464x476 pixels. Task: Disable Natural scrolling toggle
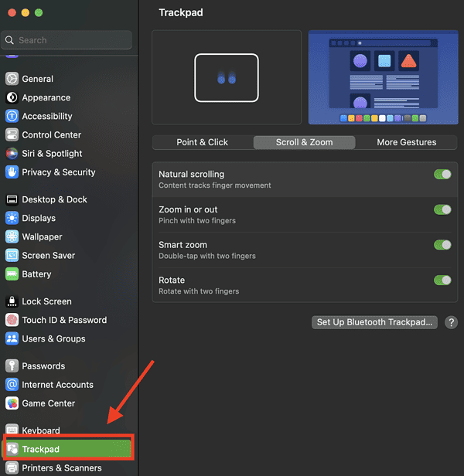pyautogui.click(x=442, y=175)
